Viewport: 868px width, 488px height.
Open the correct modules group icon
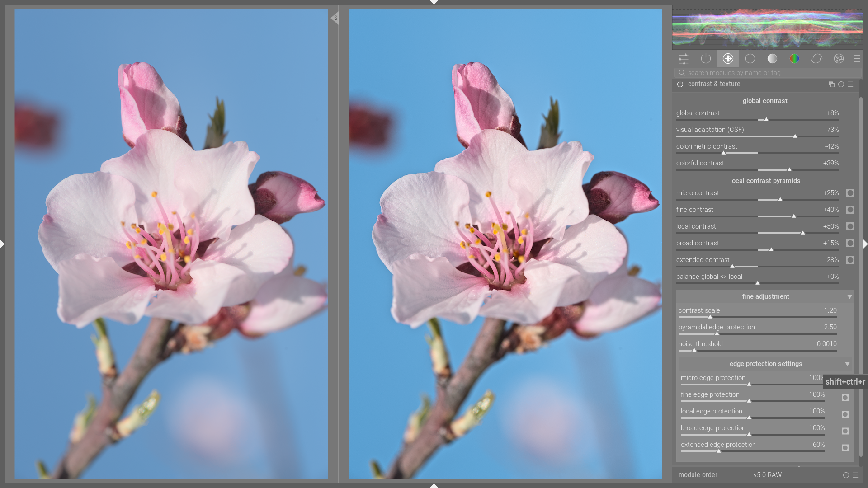816,59
